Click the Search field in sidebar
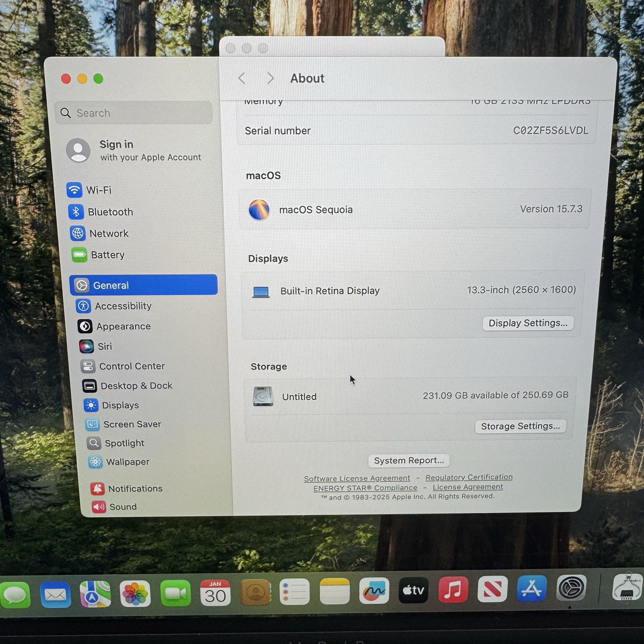The height and width of the screenshot is (644, 644). pos(134,113)
